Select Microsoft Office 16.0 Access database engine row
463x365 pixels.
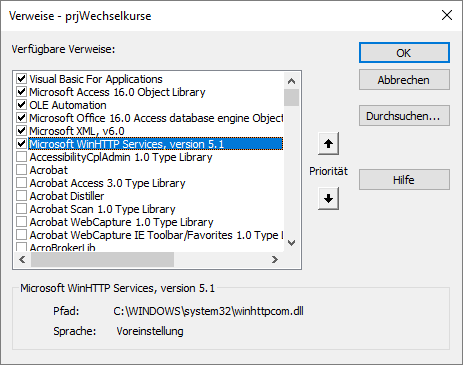coord(156,118)
